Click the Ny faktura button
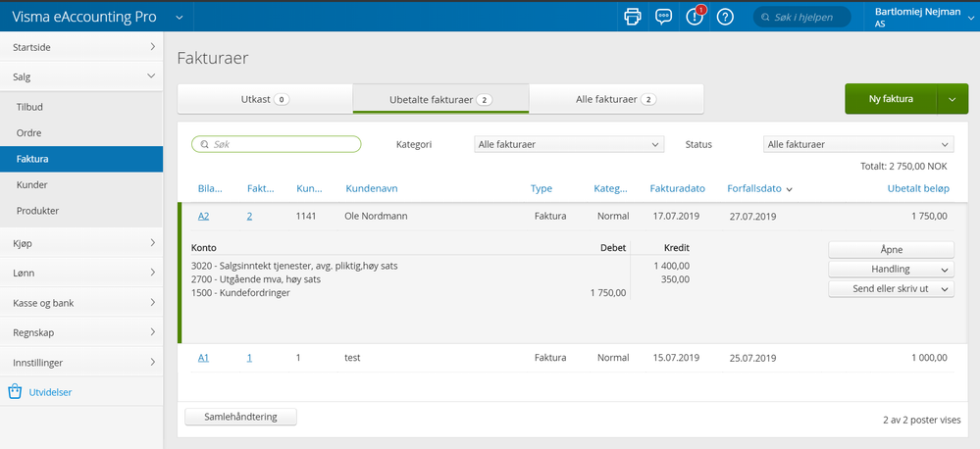The height and width of the screenshot is (449, 980). pos(891,99)
